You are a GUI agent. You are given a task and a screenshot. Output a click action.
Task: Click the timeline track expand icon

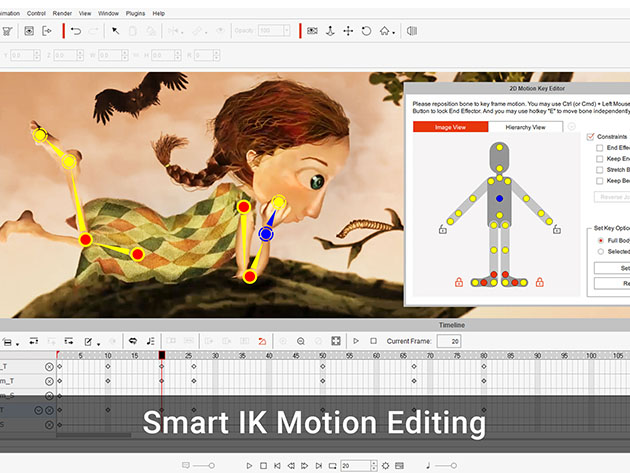pyautogui.click(x=69, y=341)
